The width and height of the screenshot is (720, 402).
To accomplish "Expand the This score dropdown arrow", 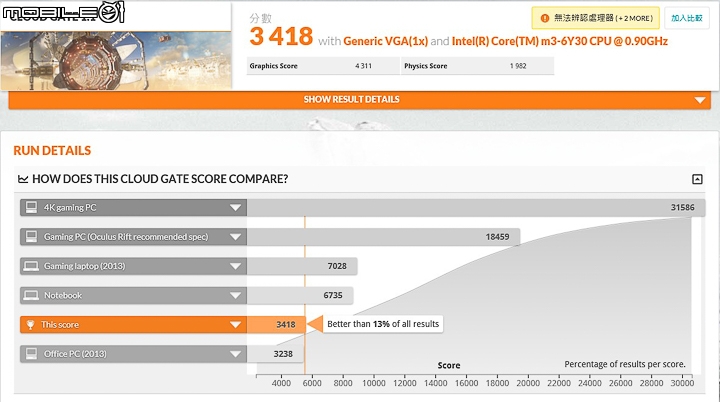I will click(x=235, y=325).
